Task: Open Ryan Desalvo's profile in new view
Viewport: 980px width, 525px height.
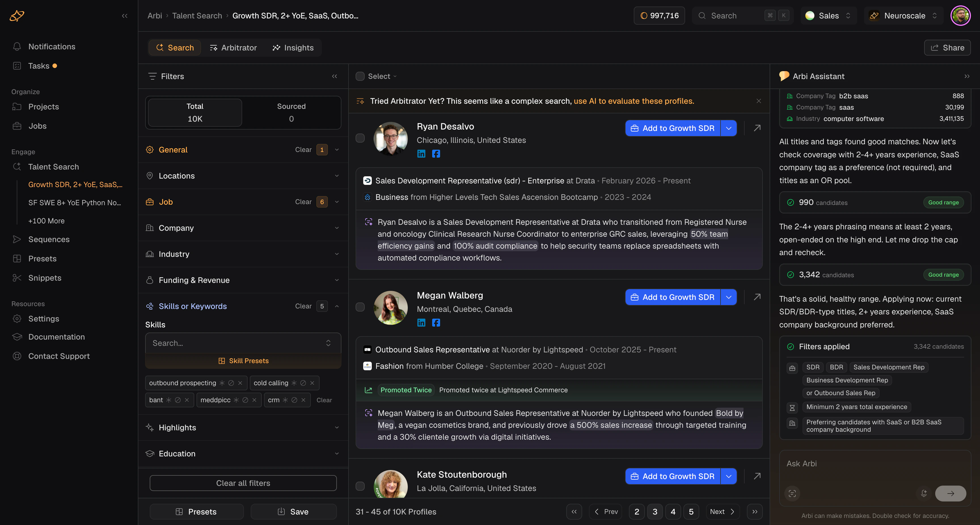Action: [757, 128]
